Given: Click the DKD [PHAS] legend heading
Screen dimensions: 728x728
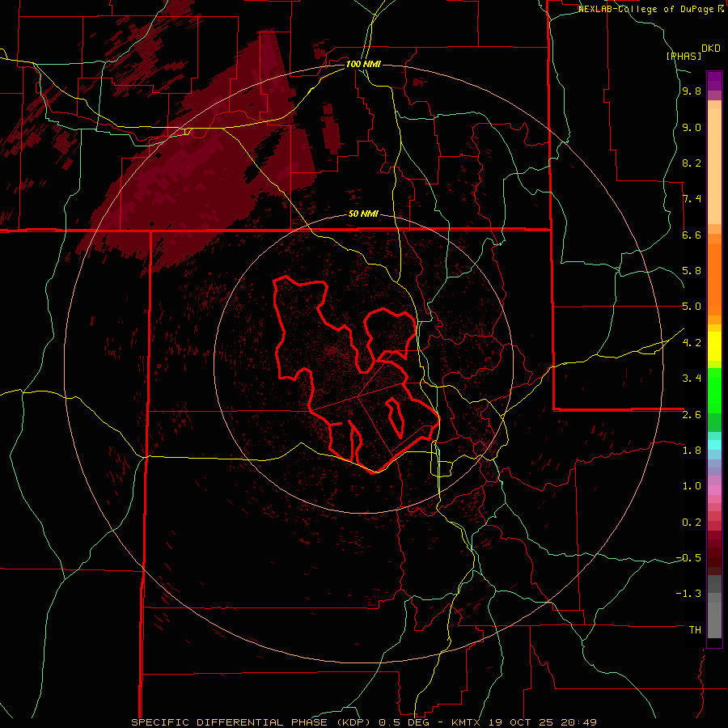Looking at the screenshot, I should click(693, 52).
